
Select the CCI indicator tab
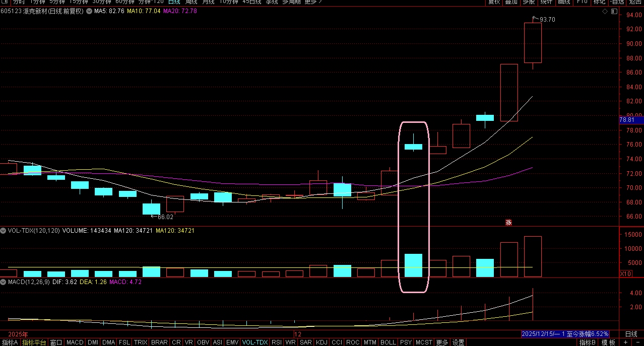tap(337, 342)
